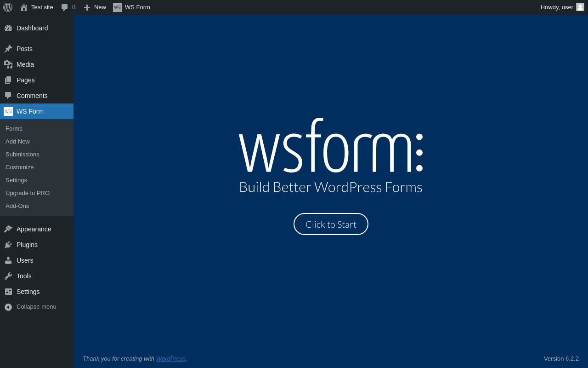Select the WS Form sidebar menu
Screen dimensions: 588x368
37,111
